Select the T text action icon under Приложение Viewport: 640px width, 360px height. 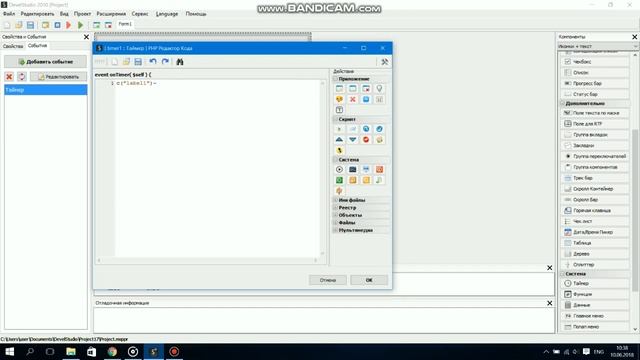(x=339, y=110)
